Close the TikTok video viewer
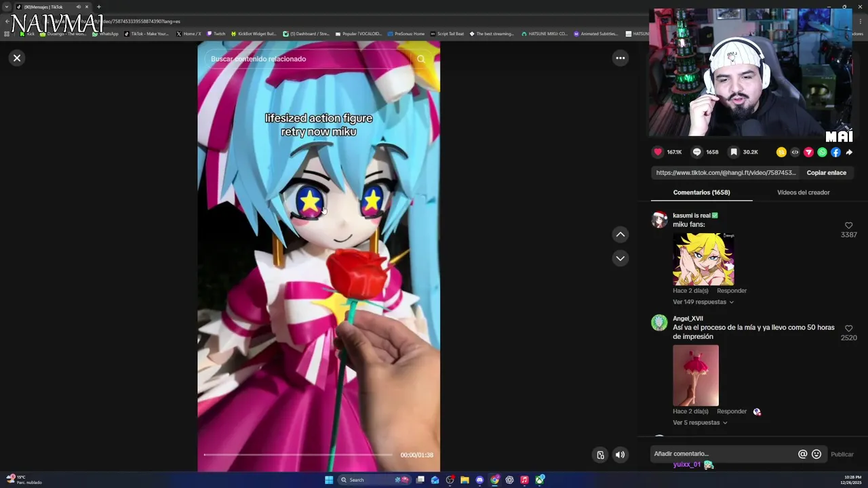 pyautogui.click(x=17, y=58)
